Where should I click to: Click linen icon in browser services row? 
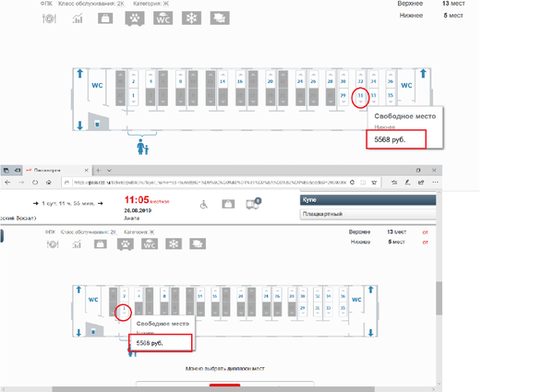point(198,244)
